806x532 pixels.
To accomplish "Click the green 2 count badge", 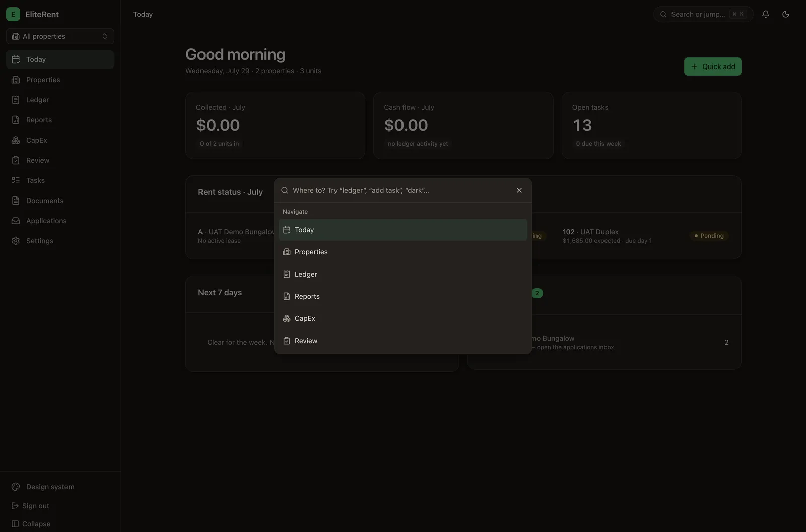I will coord(537,293).
